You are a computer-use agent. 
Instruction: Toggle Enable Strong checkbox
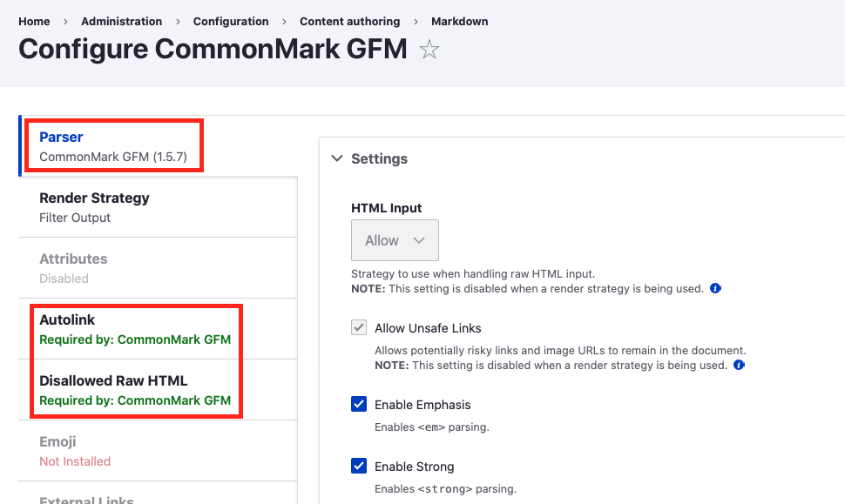coord(359,466)
